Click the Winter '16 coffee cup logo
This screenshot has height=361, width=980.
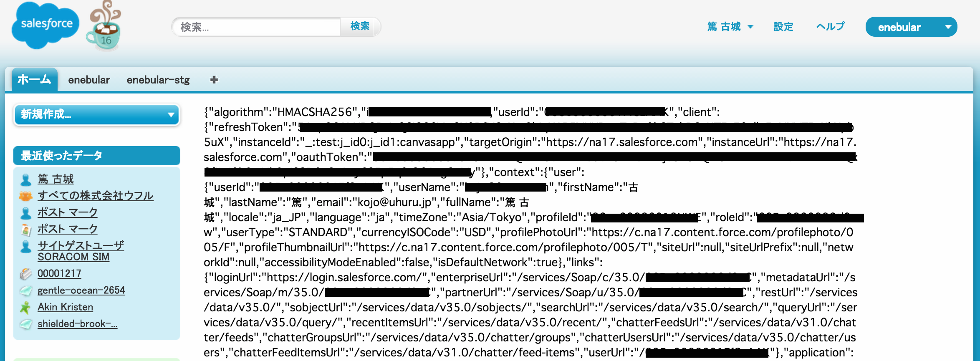pos(104,26)
